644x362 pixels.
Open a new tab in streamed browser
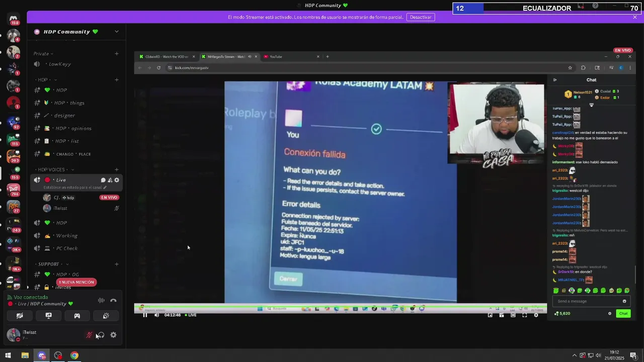[328, 57]
